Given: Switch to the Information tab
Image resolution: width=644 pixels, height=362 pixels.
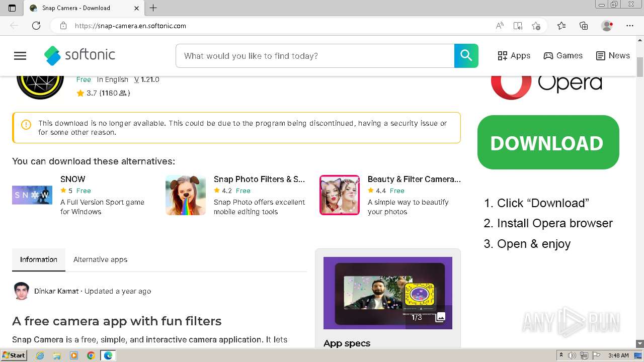Looking at the screenshot, I should click(39, 259).
